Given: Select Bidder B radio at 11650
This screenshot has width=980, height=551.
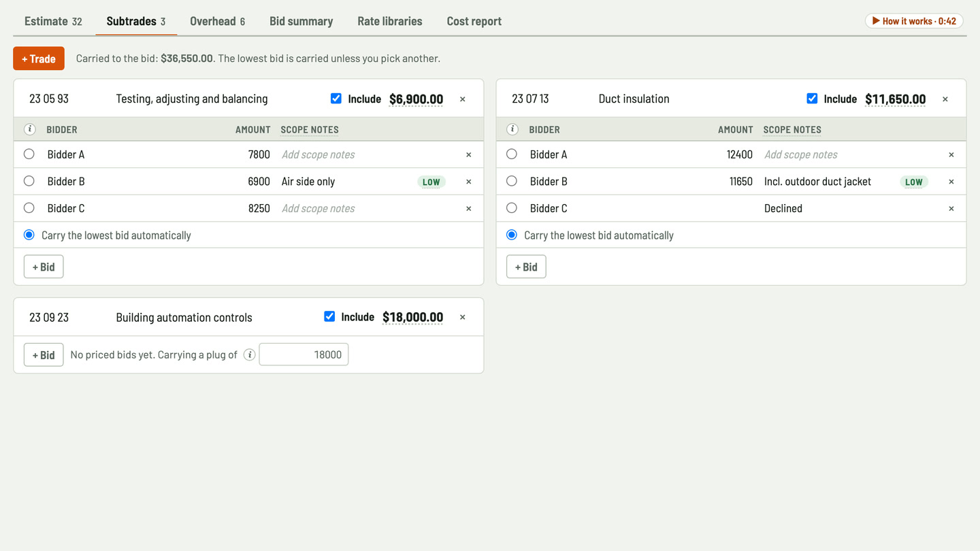Looking at the screenshot, I should coord(512,181).
